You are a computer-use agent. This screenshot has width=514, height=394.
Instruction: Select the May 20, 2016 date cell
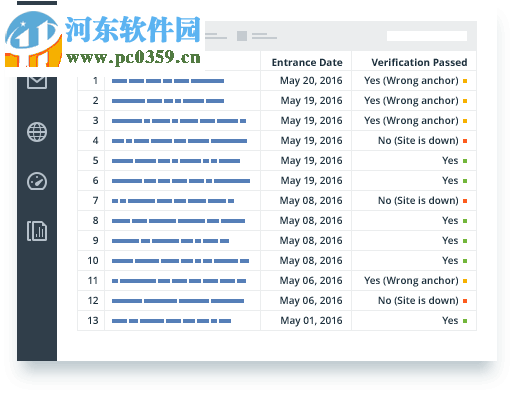[x=311, y=81]
